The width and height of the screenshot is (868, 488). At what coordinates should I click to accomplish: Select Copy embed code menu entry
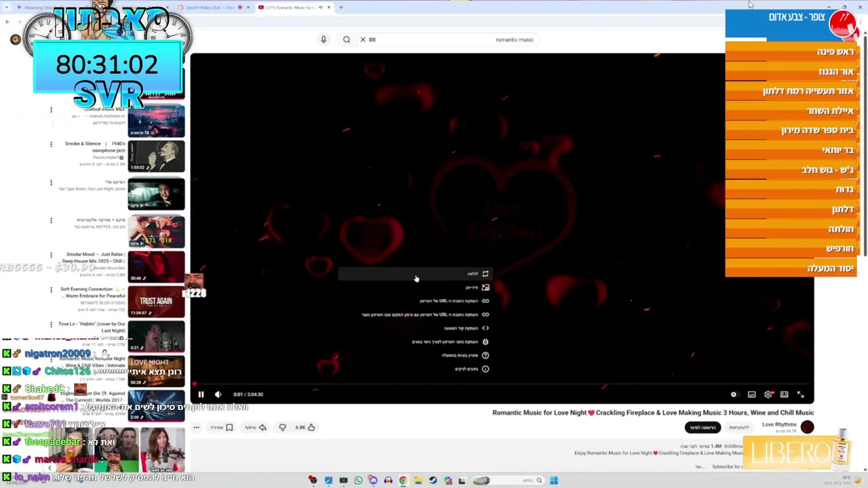(414, 328)
